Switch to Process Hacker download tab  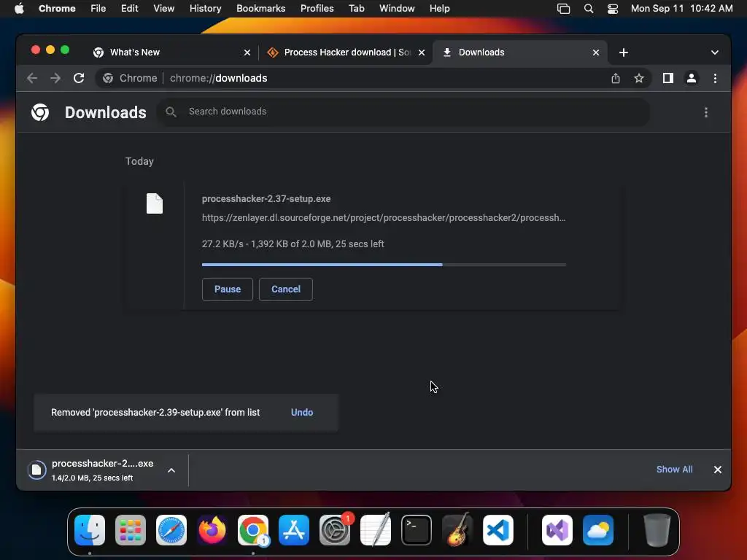(345, 52)
